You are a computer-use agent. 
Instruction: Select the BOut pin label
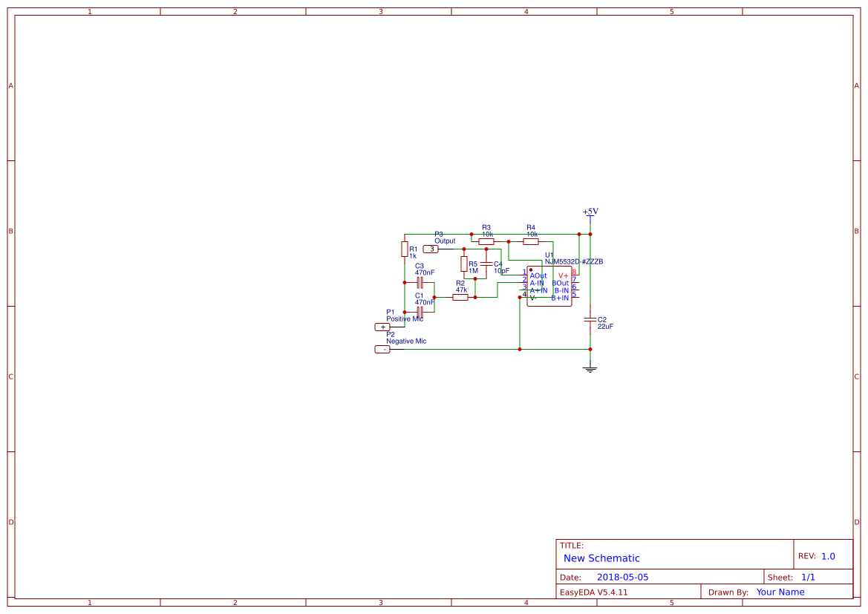click(560, 283)
